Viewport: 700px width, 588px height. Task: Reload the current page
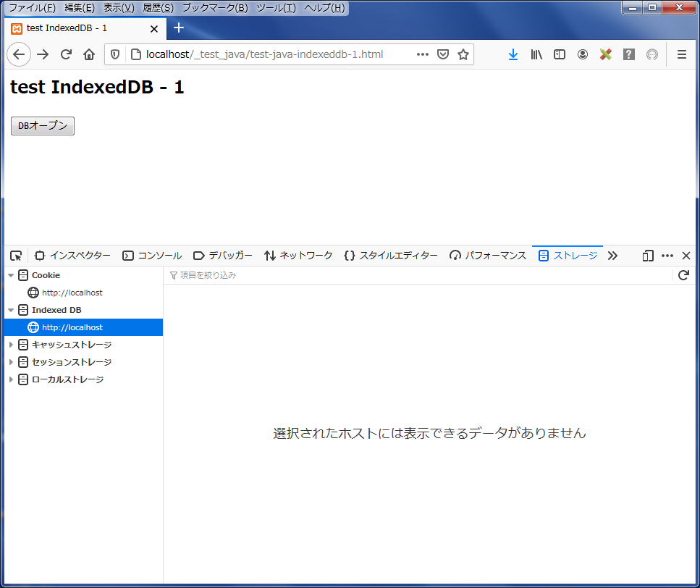(x=66, y=54)
